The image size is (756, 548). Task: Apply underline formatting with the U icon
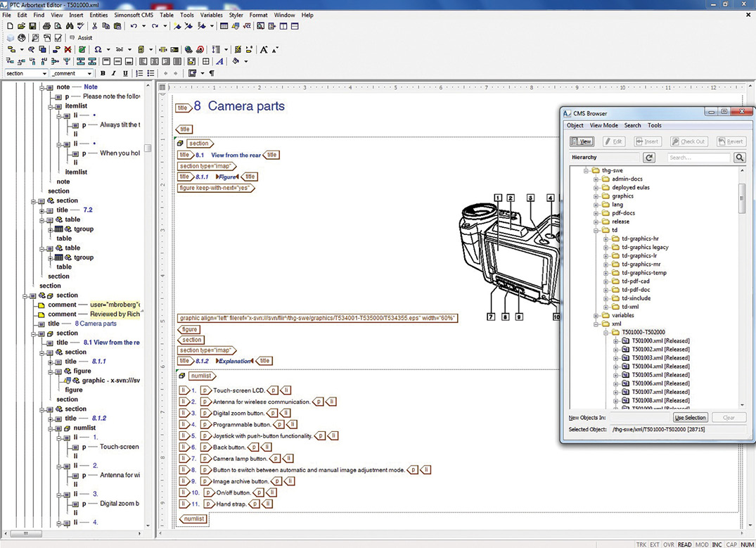click(x=125, y=73)
